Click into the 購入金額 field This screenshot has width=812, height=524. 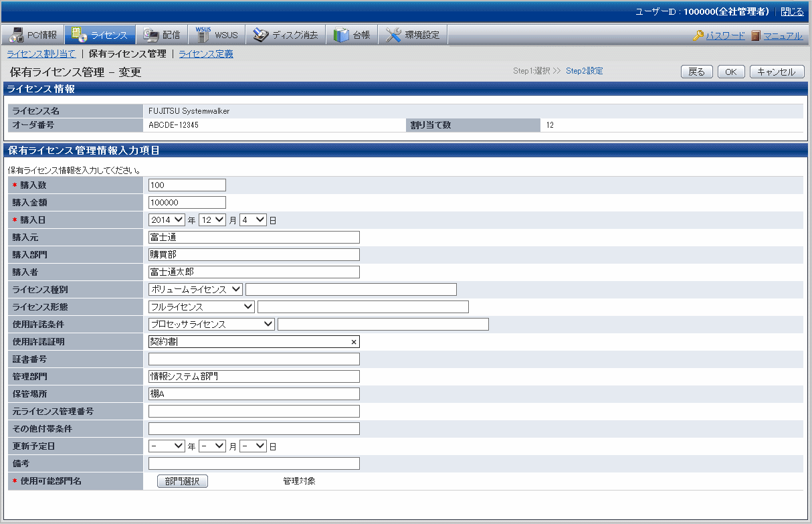187,202
